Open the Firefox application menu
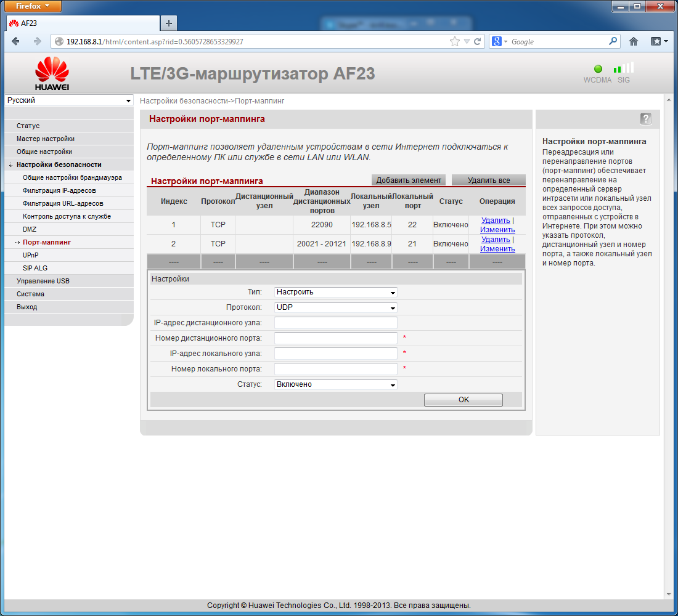Image resolution: width=678 pixels, height=616 pixels. click(x=33, y=6)
